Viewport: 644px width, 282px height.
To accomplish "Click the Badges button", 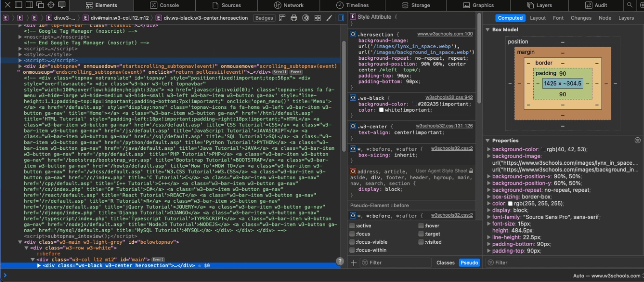I will pyautogui.click(x=264, y=18).
